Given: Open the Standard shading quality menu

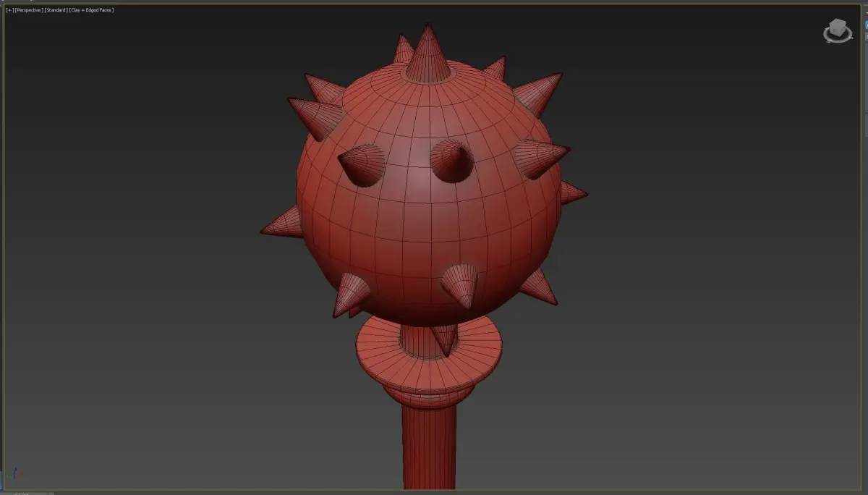Looking at the screenshot, I should pyautogui.click(x=56, y=10).
